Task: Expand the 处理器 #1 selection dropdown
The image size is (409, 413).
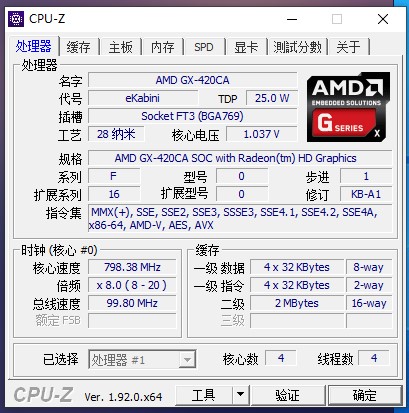Action: click(x=142, y=360)
